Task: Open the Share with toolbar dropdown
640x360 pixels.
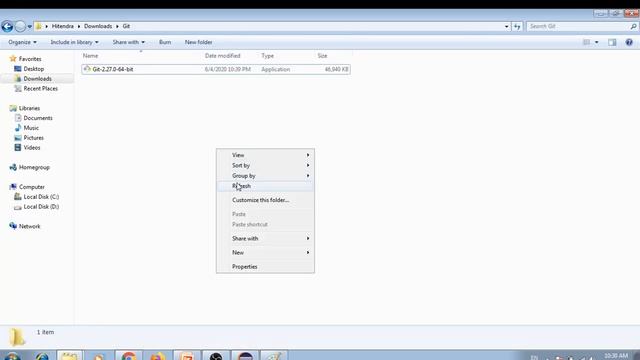Action: pos(129,42)
